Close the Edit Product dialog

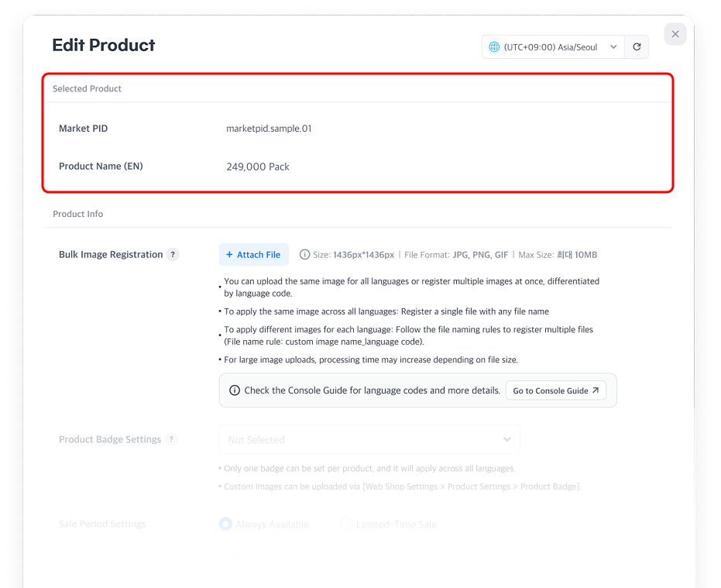click(675, 34)
